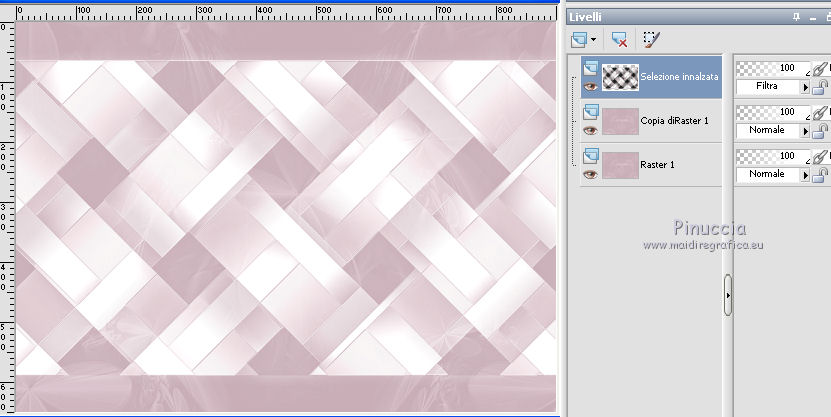Click the New Layer icon in Livelli toolbar
Image resolution: width=831 pixels, height=417 pixels.
pos(578,39)
